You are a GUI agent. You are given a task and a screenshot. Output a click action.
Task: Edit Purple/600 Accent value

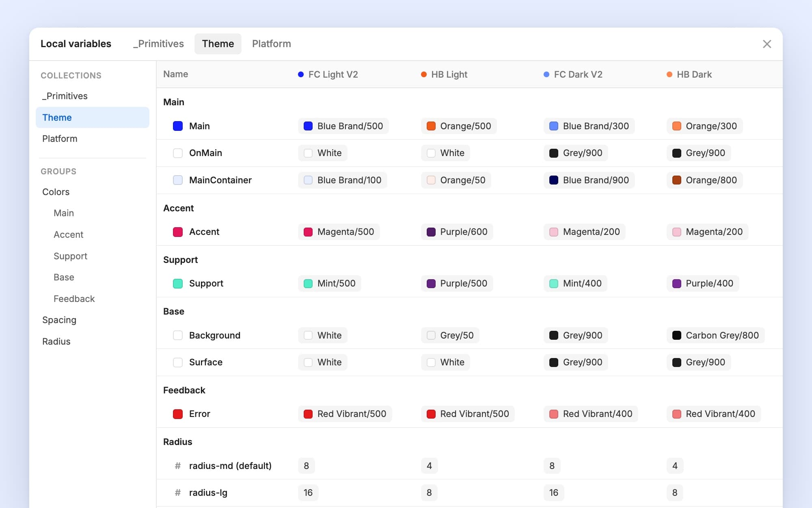457,232
